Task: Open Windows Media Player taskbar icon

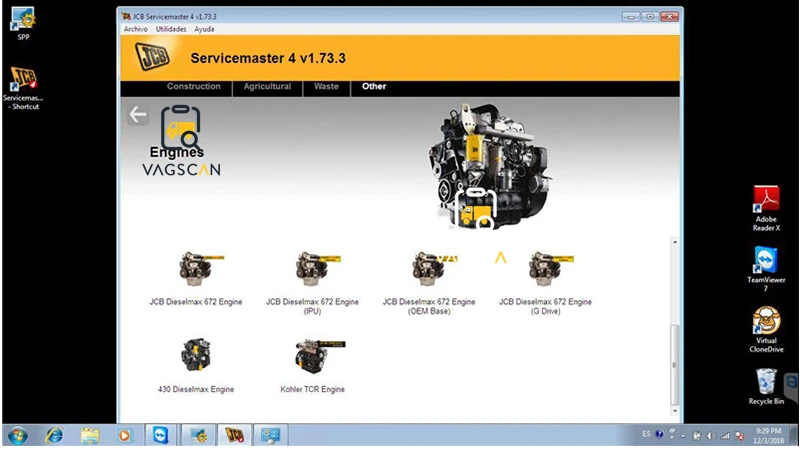Action: 124,436
